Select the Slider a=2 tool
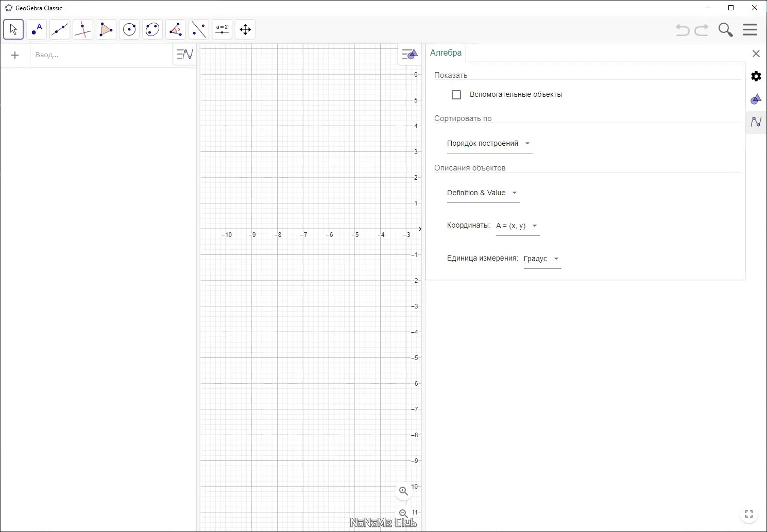This screenshot has height=532, width=767. (x=222, y=29)
